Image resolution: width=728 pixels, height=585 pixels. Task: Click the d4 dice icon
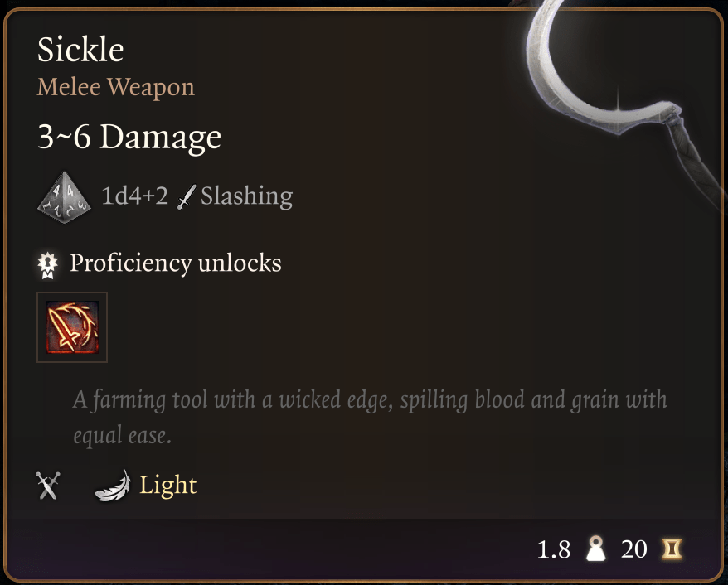pyautogui.click(x=64, y=197)
